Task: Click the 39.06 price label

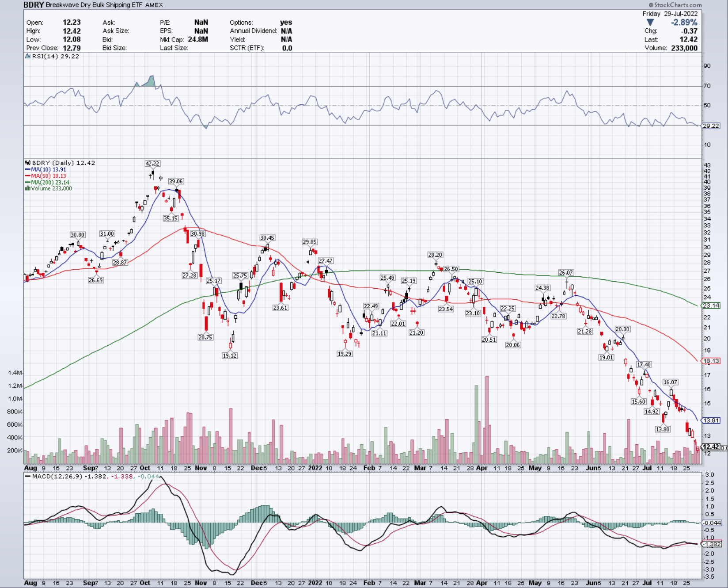Action: [176, 181]
